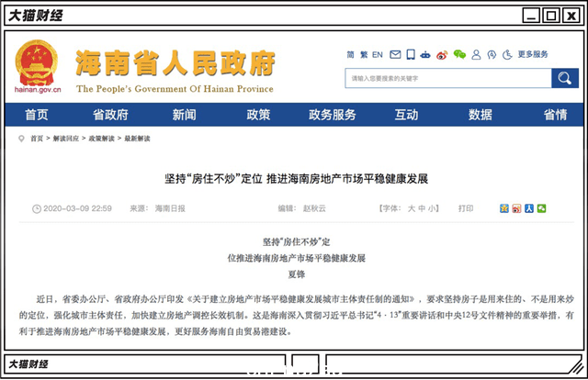Open the Weibo icon in header
The image size is (588, 380).
click(442, 55)
